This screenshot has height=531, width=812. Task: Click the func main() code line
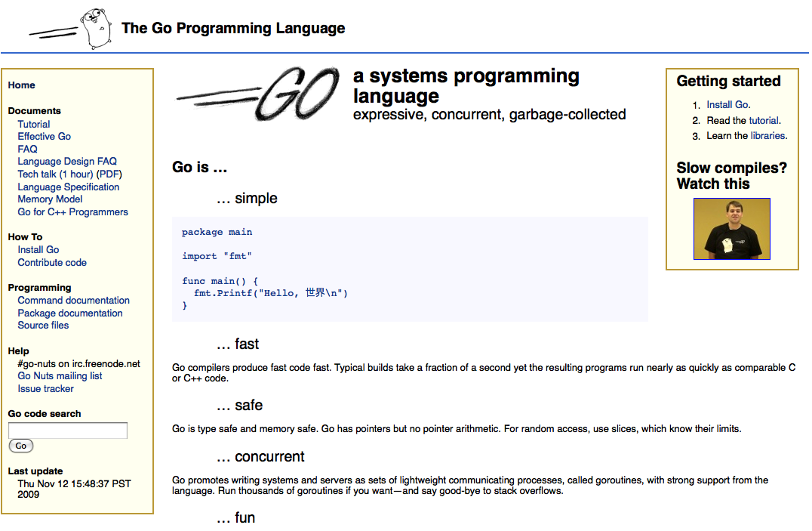point(220,281)
